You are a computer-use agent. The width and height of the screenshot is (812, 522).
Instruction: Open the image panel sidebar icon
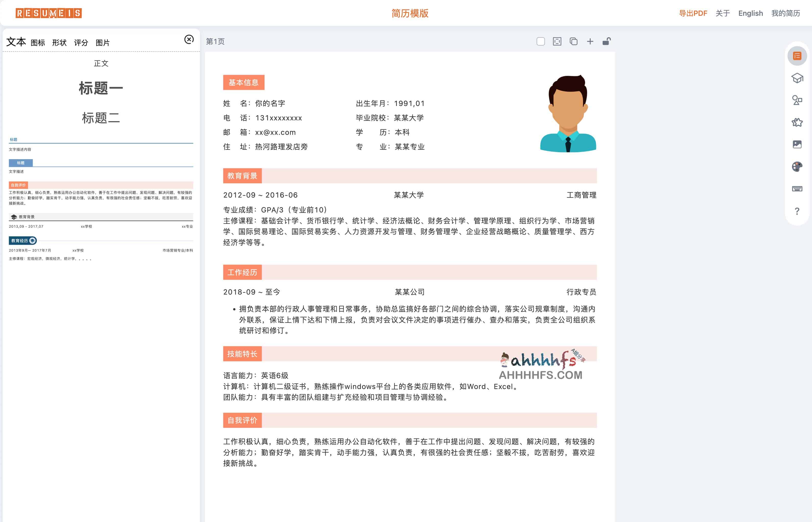tap(797, 145)
